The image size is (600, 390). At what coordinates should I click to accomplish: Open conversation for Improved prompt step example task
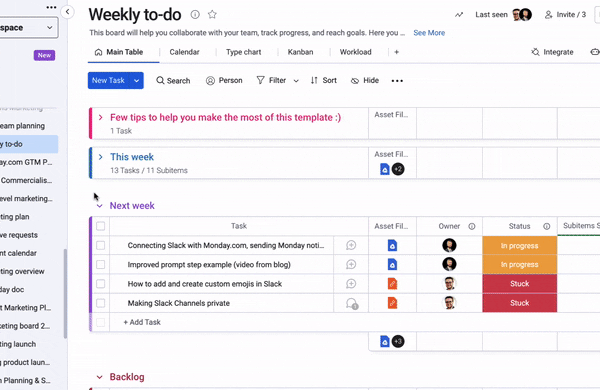tap(351, 264)
